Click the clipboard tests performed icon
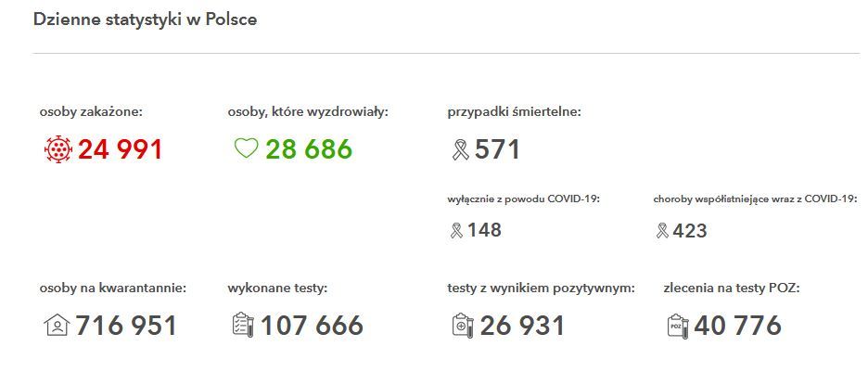 click(x=241, y=326)
